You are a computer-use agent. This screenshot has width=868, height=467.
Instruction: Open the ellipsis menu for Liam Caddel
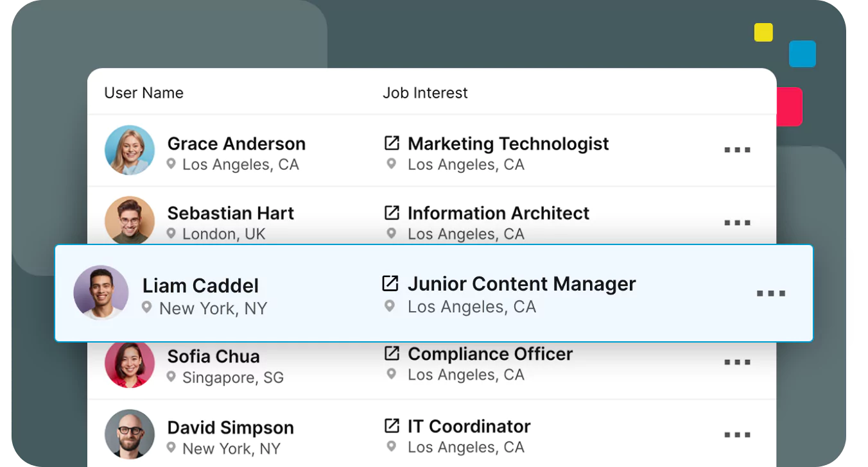pyautogui.click(x=771, y=293)
